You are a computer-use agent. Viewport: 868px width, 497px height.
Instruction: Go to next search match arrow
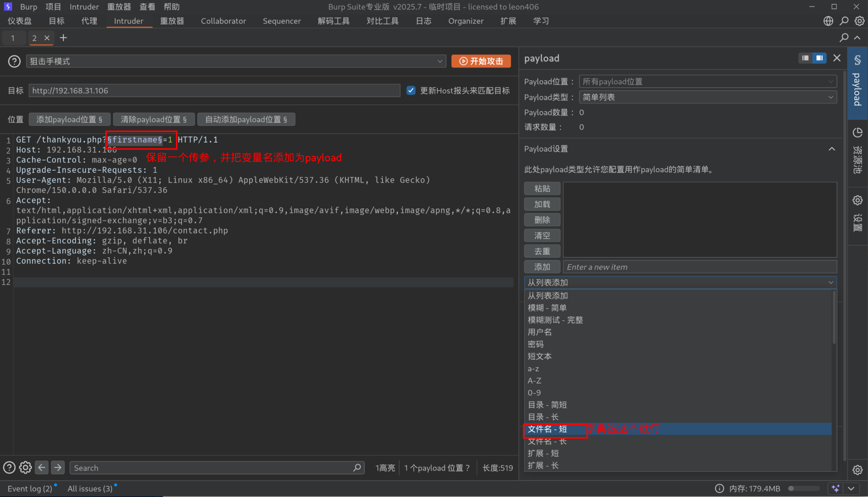coord(58,467)
